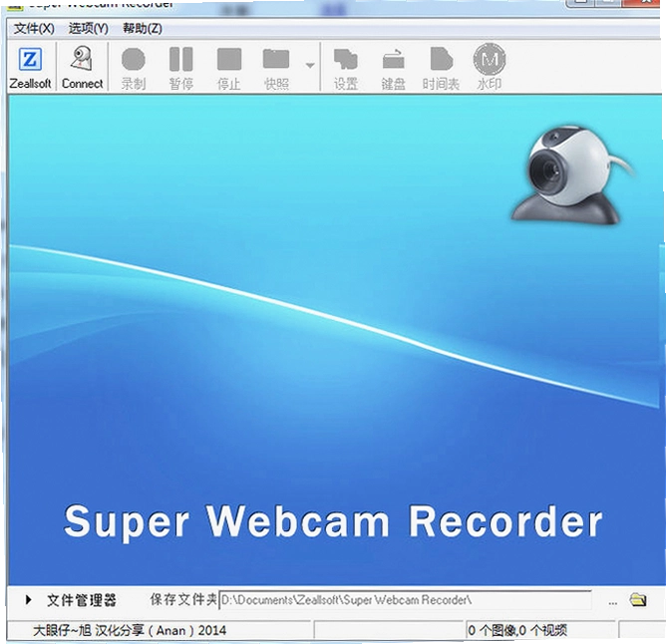Click the Zeallsoft logo icon
Viewport: 666px width, 644px height.
(x=30, y=59)
